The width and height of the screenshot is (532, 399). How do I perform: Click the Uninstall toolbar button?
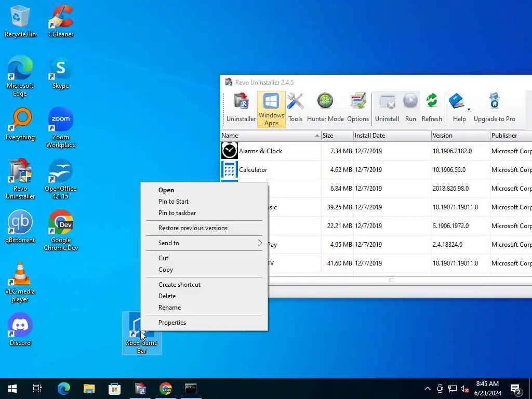coord(387,108)
